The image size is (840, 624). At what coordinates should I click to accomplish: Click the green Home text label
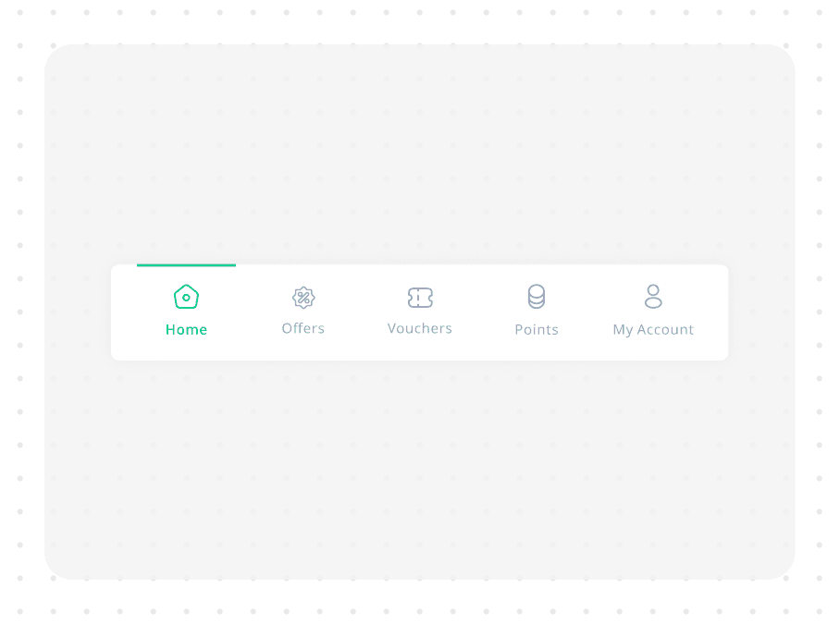[x=186, y=330]
